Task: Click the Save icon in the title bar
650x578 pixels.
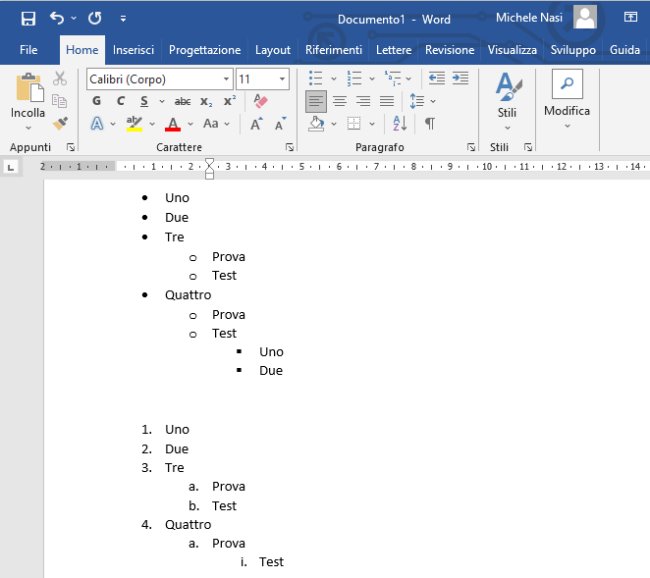Action: pos(28,18)
